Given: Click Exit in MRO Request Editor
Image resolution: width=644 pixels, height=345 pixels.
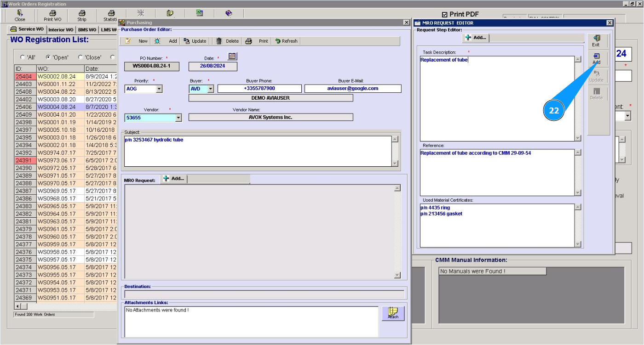Looking at the screenshot, I should click(596, 41).
